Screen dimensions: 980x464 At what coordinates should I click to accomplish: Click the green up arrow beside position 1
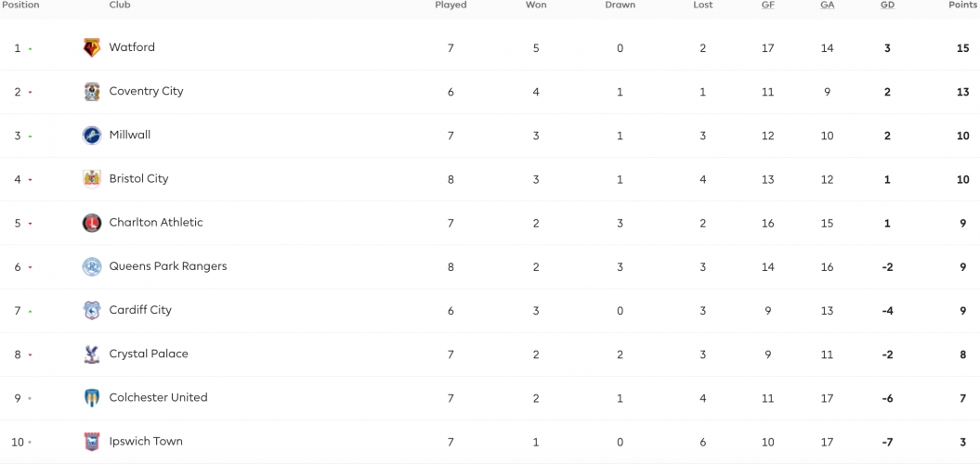(30, 48)
